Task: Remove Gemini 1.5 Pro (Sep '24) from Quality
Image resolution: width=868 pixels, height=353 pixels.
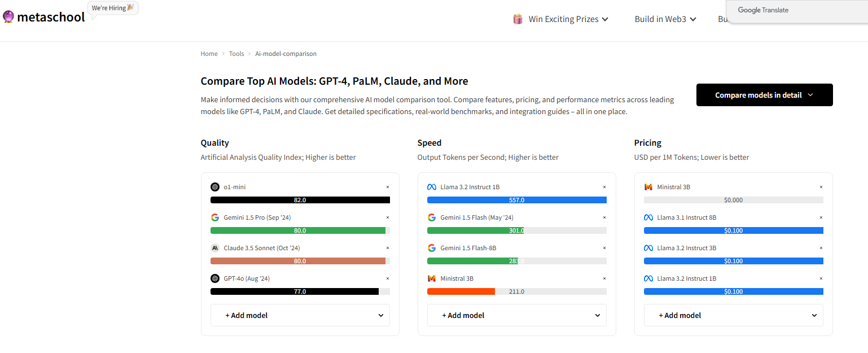Action: pyautogui.click(x=388, y=217)
